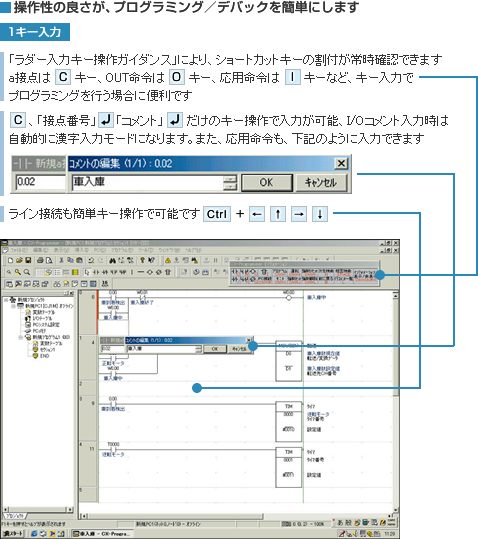This screenshot has width=478, height=539.
Task: Select the new horizontal line tool
Action: pyautogui.click(x=141, y=272)
